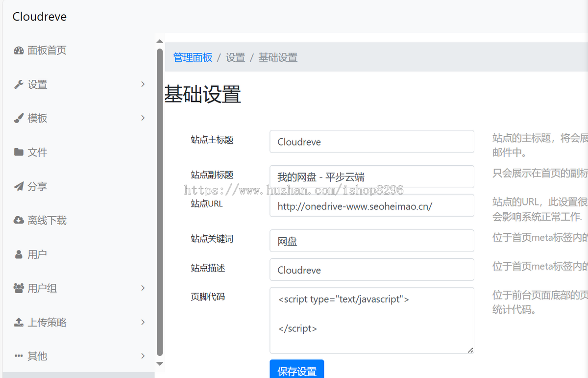Click the textarea resize grip of 页脚代码
588x378 pixels.
point(470,350)
